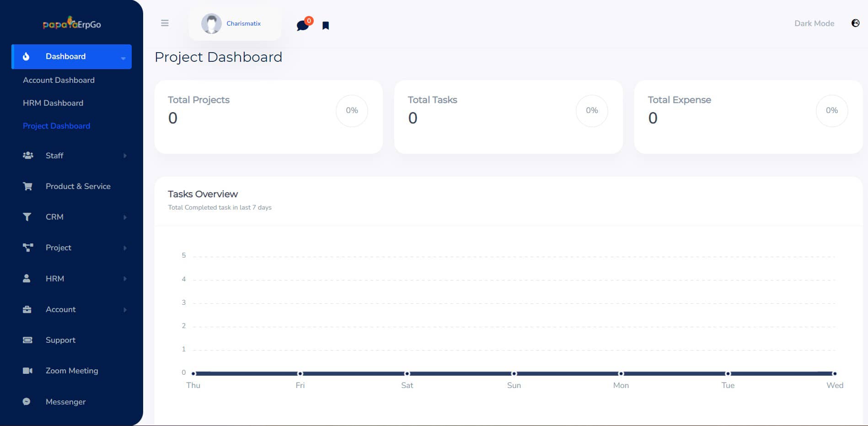Open Product & Service menu
Screen dimensions: 868x426
pos(78,186)
